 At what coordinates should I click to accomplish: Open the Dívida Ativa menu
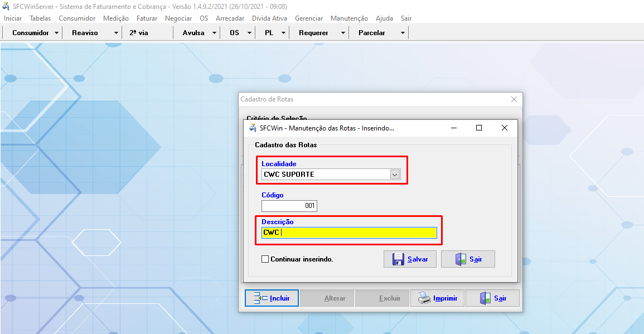tap(269, 18)
